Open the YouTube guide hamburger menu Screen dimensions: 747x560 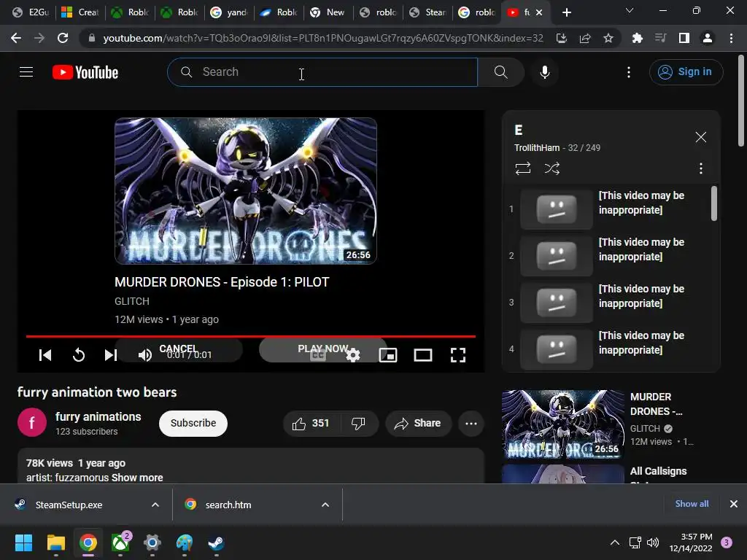[26, 72]
